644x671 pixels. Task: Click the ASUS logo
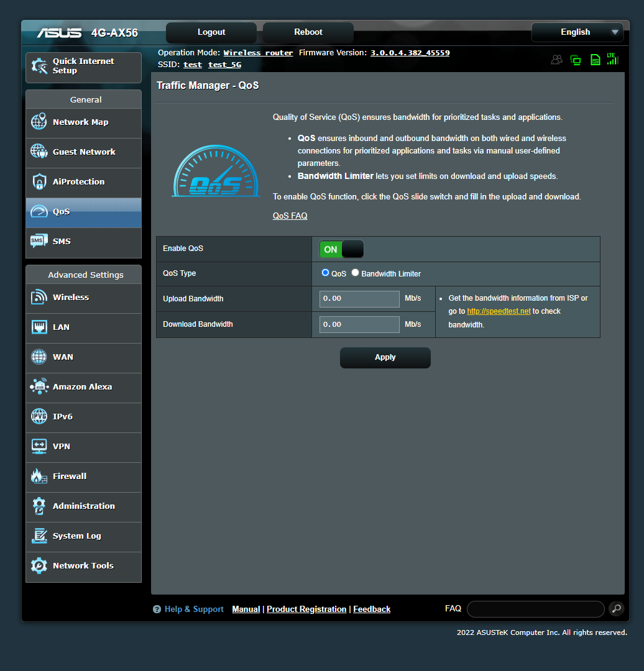click(x=59, y=33)
